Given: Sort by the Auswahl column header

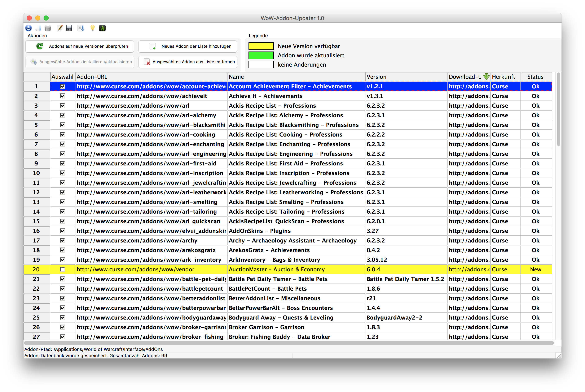Looking at the screenshot, I should pos(62,77).
